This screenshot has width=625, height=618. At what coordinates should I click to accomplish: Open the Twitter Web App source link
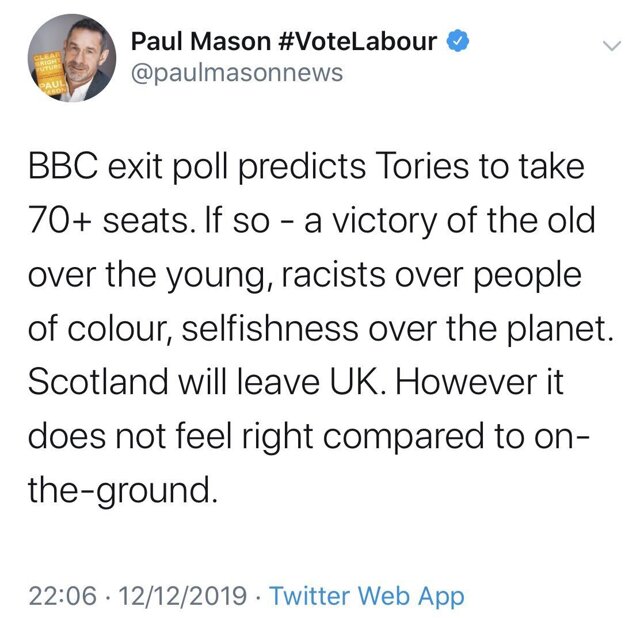tap(367, 596)
